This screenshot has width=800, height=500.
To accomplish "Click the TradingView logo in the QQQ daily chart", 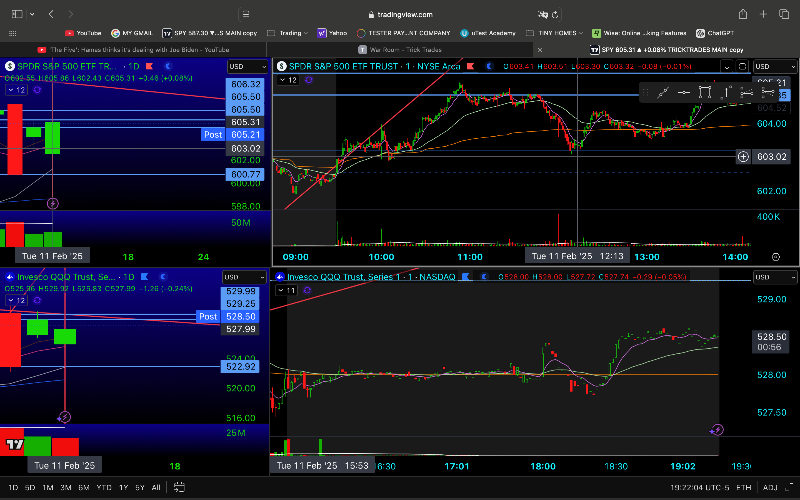I will pyautogui.click(x=15, y=444).
